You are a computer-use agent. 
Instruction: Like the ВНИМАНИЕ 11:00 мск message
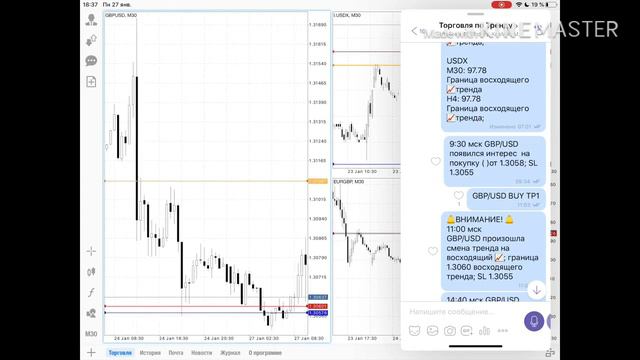click(x=433, y=251)
